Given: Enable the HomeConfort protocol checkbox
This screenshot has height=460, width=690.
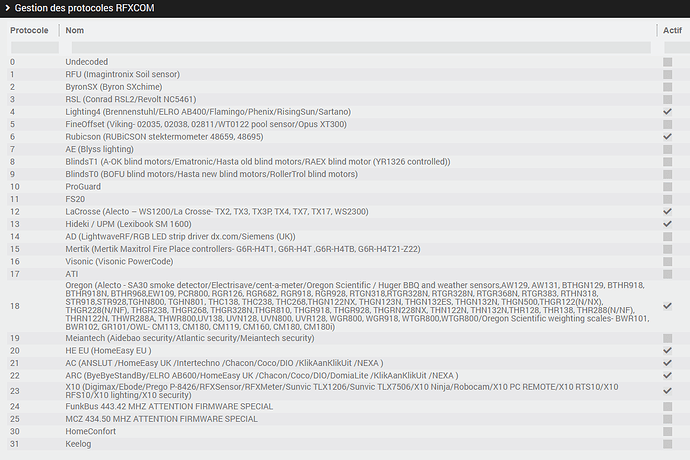Looking at the screenshot, I should click(x=667, y=431).
